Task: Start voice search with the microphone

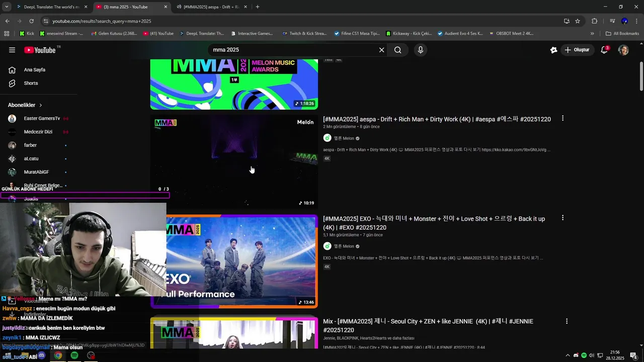Action: point(420,50)
